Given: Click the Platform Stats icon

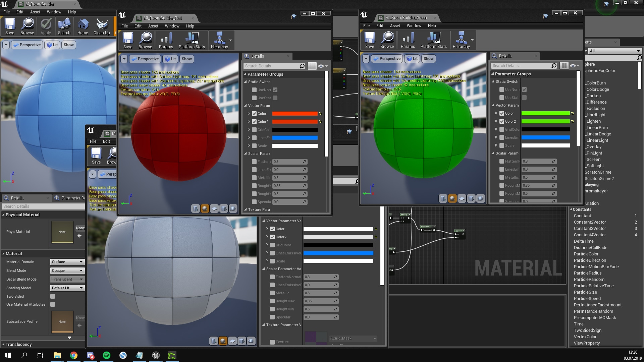Looking at the screenshot, I should point(192,40).
